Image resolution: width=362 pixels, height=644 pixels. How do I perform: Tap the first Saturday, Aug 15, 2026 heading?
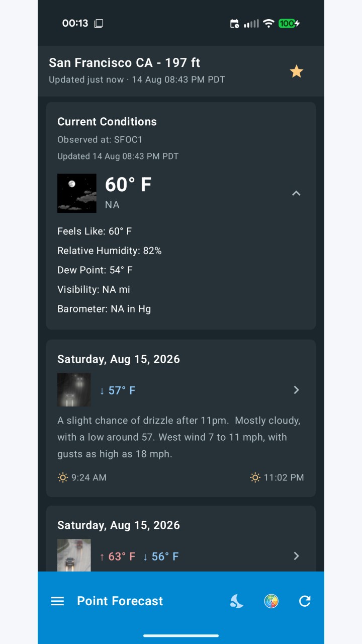tap(119, 359)
